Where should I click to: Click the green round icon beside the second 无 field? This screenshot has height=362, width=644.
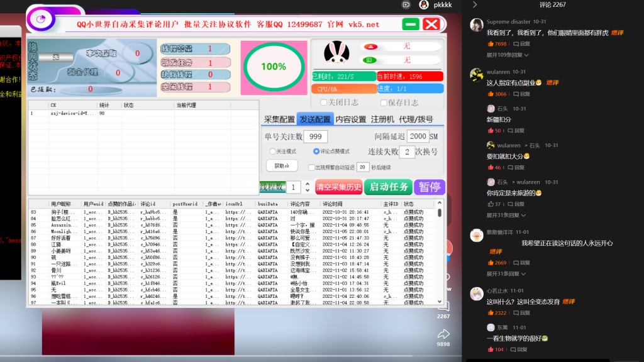pos(370,60)
